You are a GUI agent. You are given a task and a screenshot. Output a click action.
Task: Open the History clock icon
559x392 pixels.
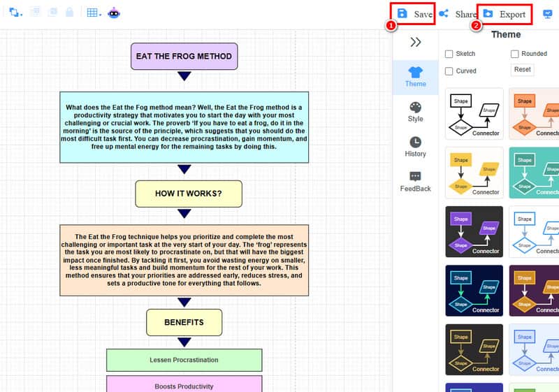click(415, 142)
